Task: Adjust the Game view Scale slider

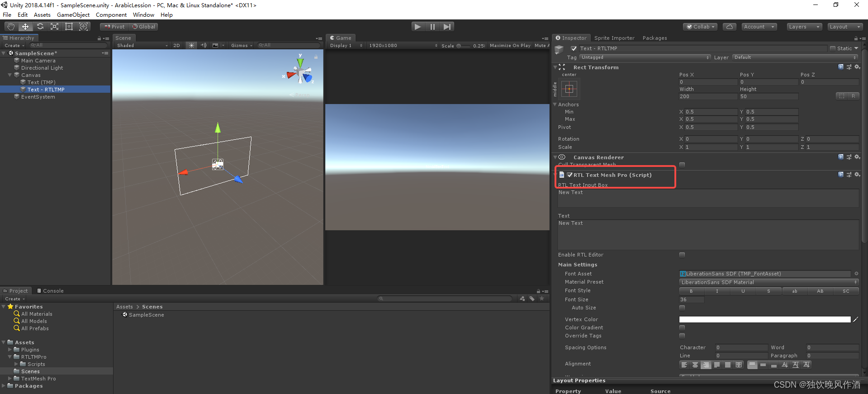Action: click(x=463, y=46)
